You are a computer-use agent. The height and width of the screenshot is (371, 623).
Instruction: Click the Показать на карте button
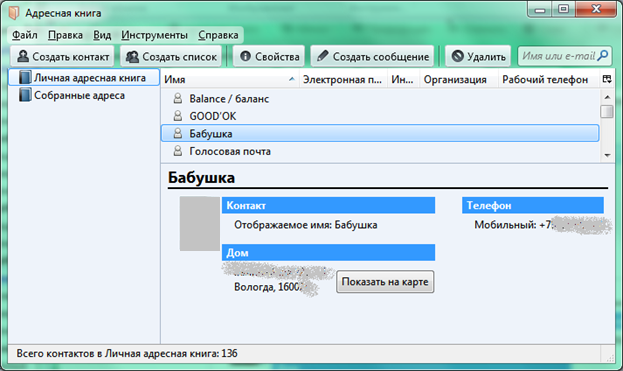(385, 282)
